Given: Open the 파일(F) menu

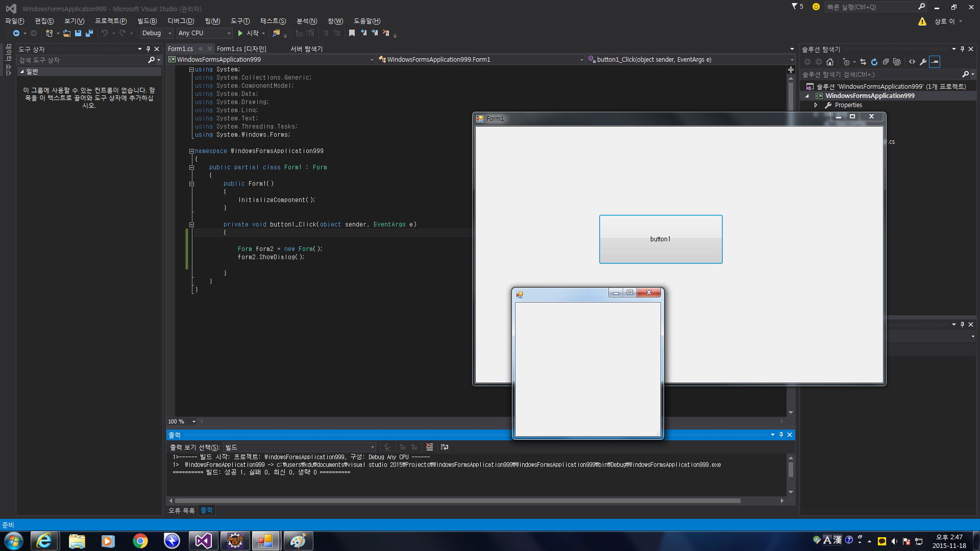Looking at the screenshot, I should click(15, 21).
